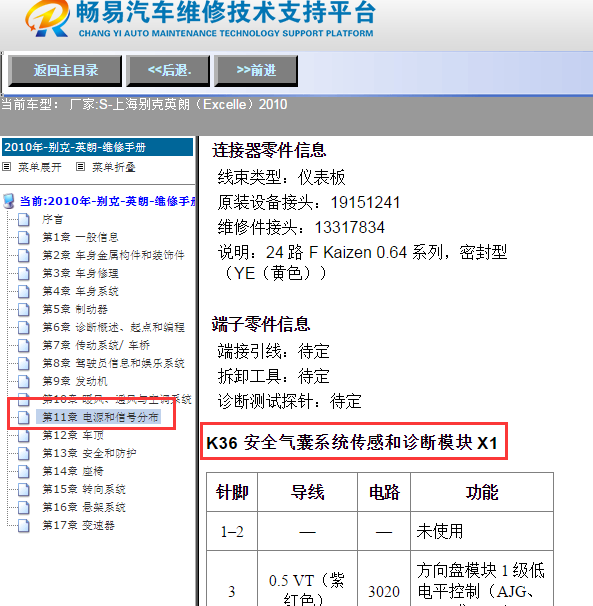Viewport: 593px width, 606px height.
Task: Open 第14章 座椅
Action: [73, 471]
